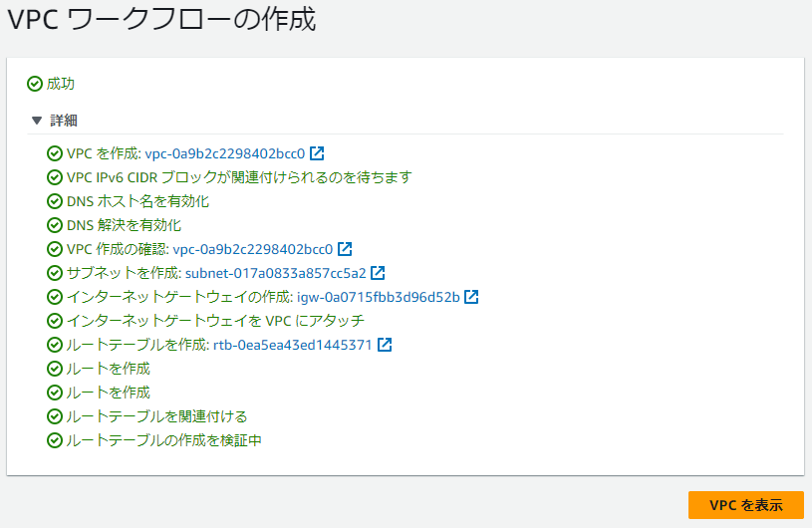Open external link icon beside route table ID
The width and height of the screenshot is (812, 528).
385,345
